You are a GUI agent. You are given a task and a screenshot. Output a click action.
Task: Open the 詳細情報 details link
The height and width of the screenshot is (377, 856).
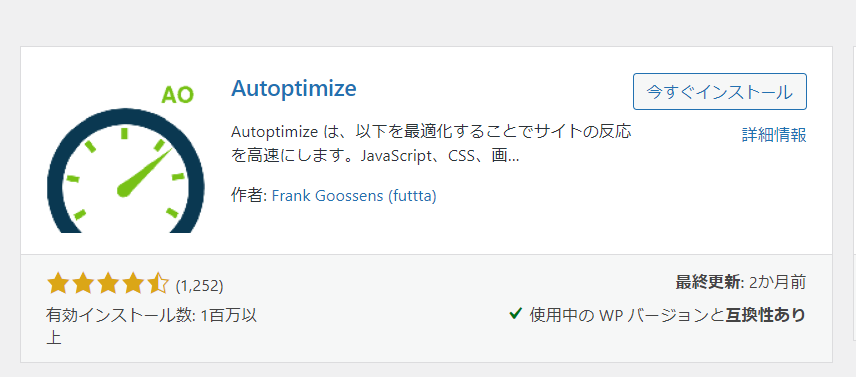[x=774, y=135]
